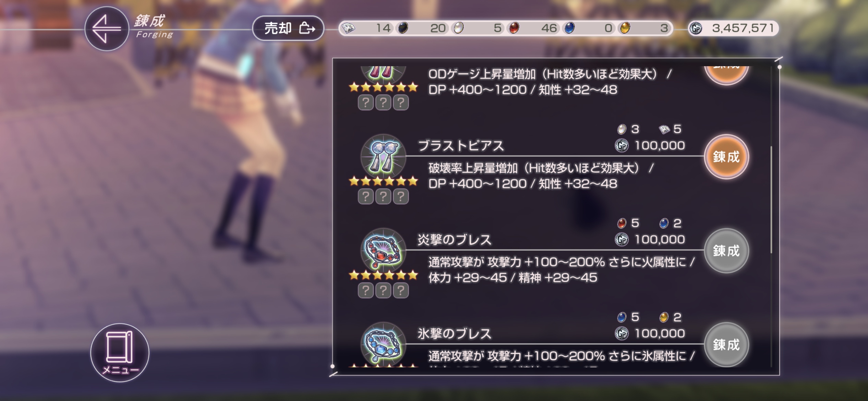Tap the GP coin currency icon
Screen dimensions: 868x401
(695, 28)
